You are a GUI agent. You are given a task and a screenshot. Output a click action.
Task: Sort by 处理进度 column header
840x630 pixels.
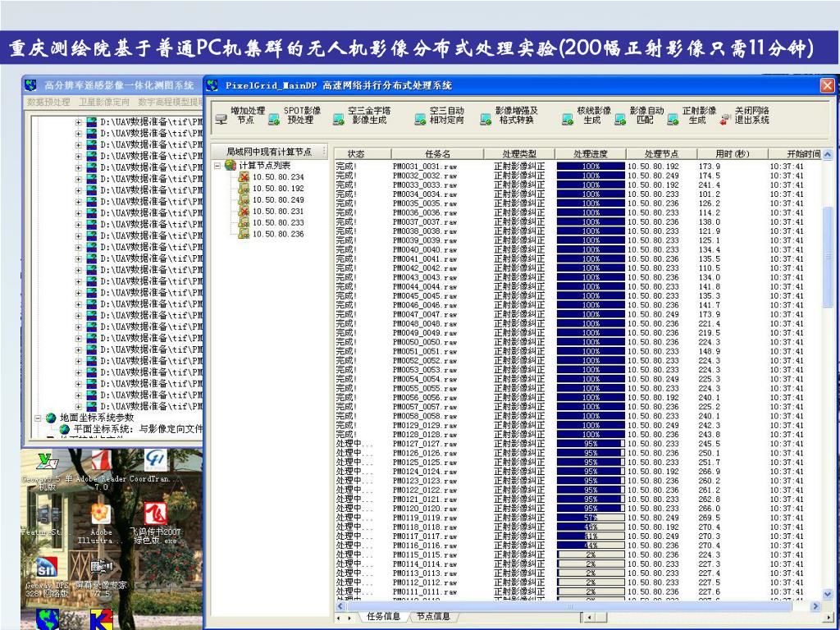click(x=591, y=153)
